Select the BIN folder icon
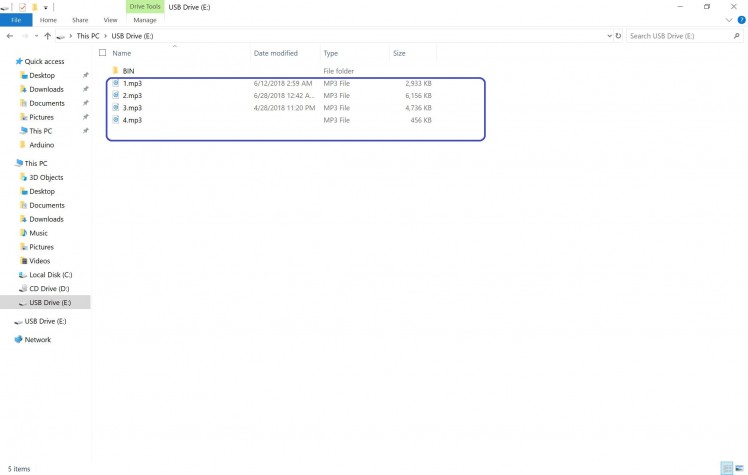The height and width of the screenshot is (475, 748). 115,71
